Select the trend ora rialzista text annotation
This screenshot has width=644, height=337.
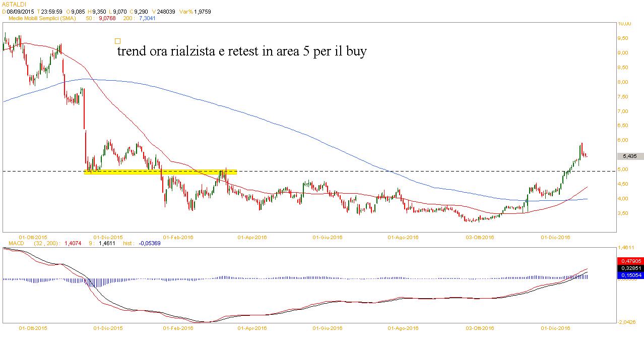click(241, 51)
